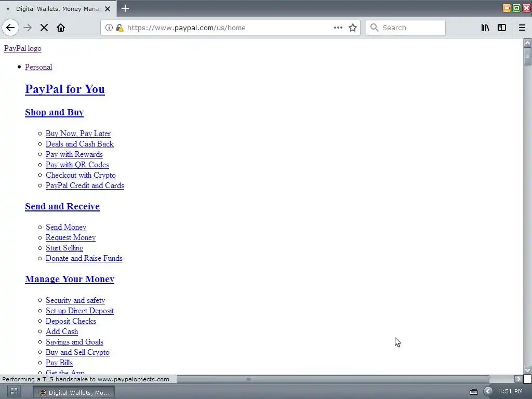The width and height of the screenshot is (532, 399).
Task: Show site information icon in address bar
Action: [109, 28]
